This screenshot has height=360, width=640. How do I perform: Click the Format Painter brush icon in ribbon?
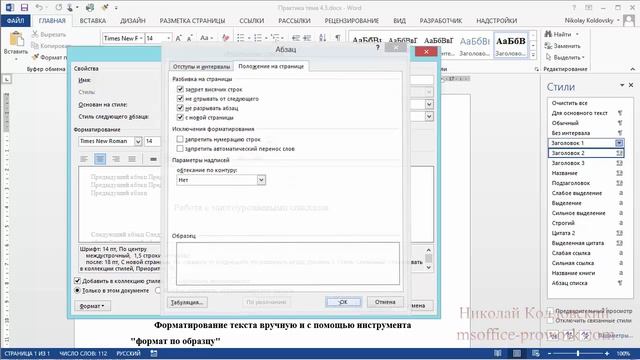click(36, 57)
